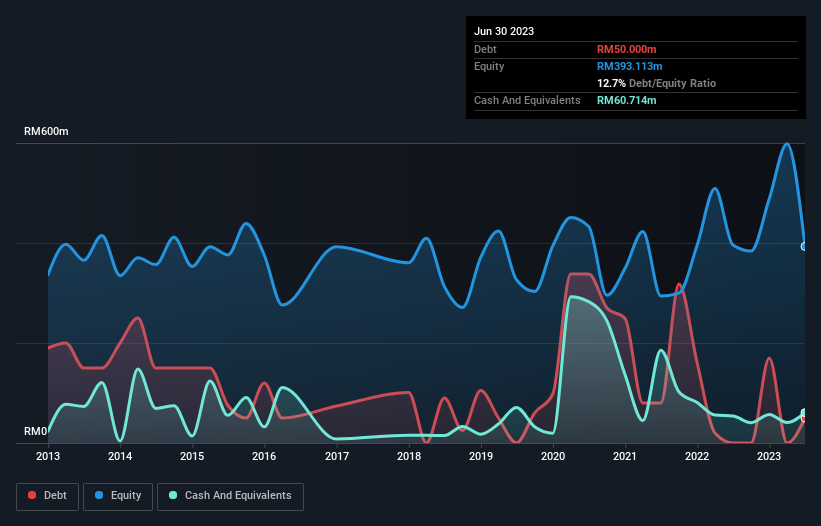Viewport: 821px width, 526px height.
Task: Click the RM600m y-axis label
Action: pos(46,131)
